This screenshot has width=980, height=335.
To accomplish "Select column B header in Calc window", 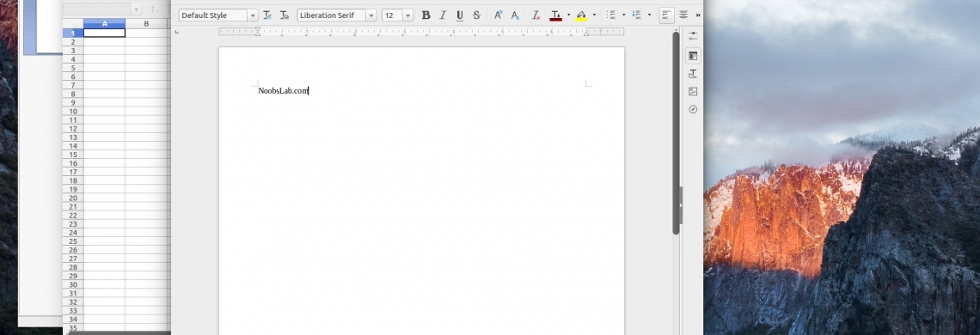I will [x=146, y=24].
